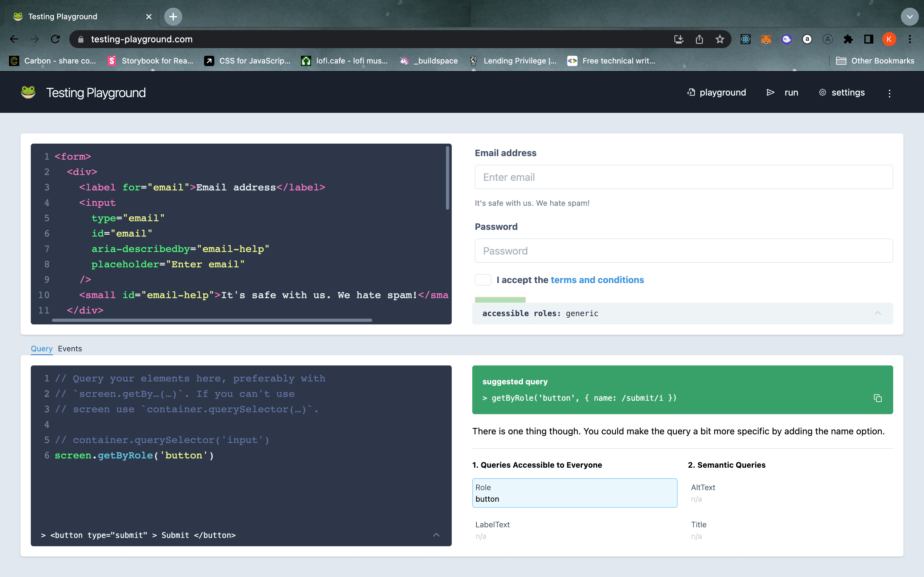Click the page share icon in address bar
The width and height of the screenshot is (924, 577).
(x=699, y=39)
